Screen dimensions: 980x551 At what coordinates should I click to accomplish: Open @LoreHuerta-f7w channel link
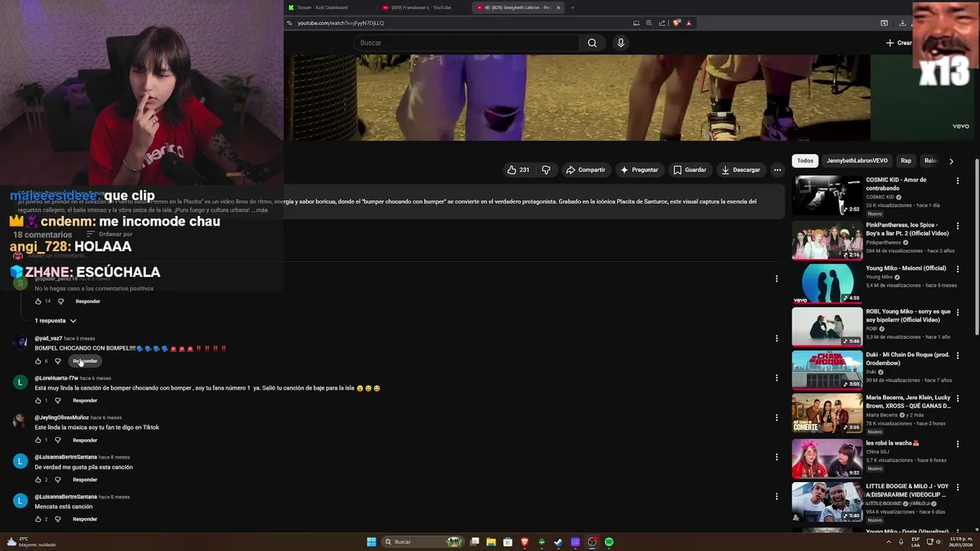56,378
